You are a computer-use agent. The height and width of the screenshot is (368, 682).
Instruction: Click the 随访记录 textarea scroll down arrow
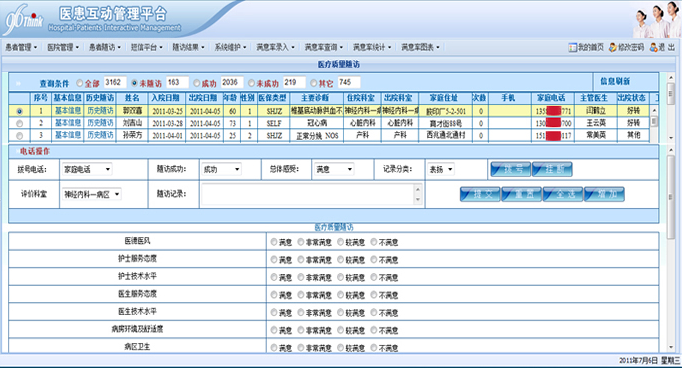418,200
